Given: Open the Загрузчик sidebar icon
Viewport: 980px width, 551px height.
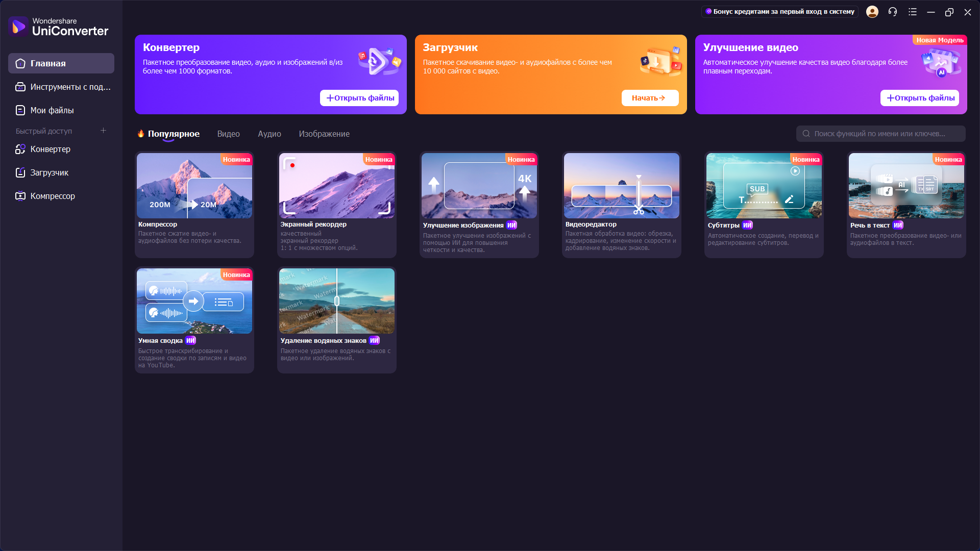Looking at the screenshot, I should 20,172.
